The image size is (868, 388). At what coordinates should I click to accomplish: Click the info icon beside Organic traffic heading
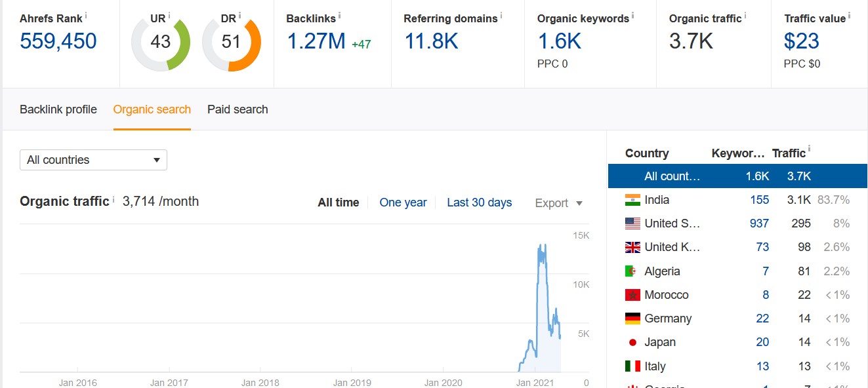(114, 199)
